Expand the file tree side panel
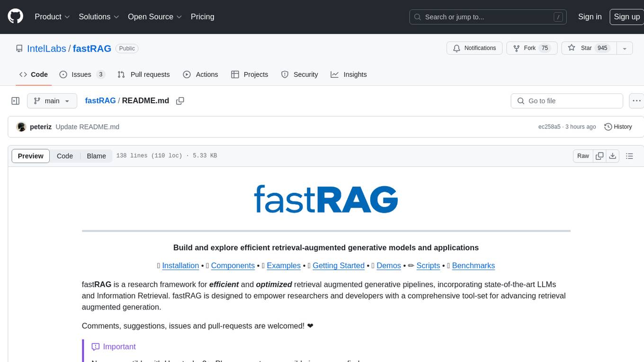Viewport: 644px width, 362px height. tap(15, 101)
